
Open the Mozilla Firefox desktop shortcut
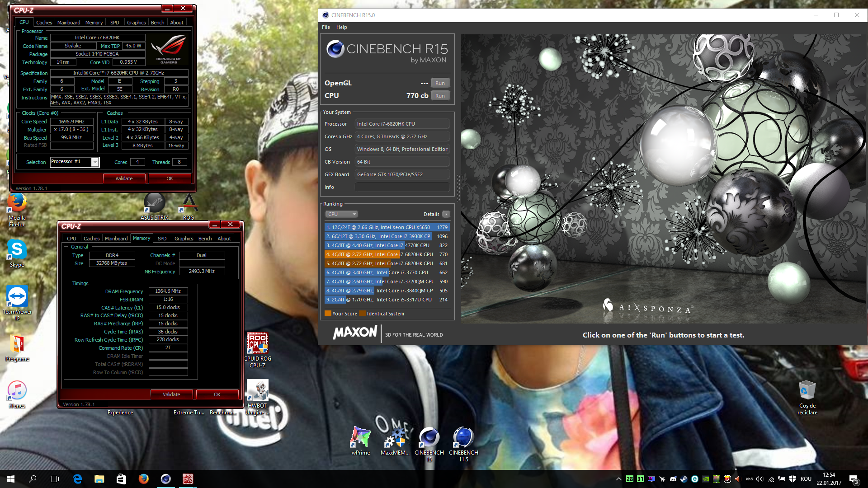(17, 210)
